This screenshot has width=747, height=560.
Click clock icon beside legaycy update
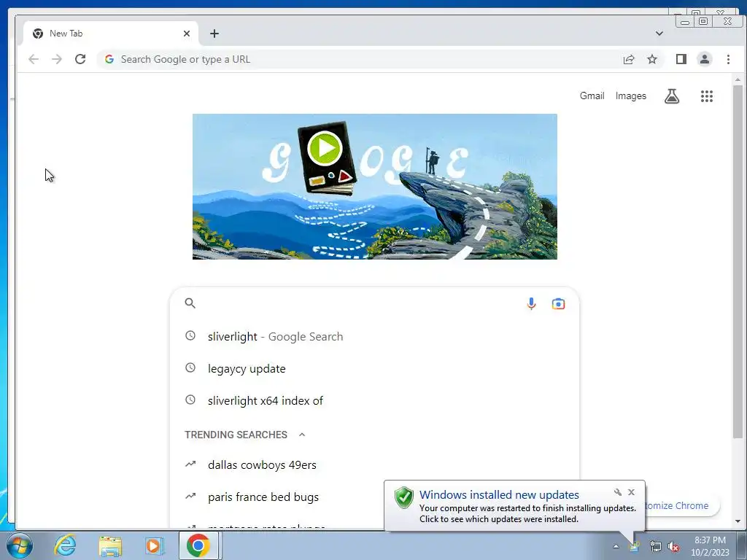click(190, 367)
